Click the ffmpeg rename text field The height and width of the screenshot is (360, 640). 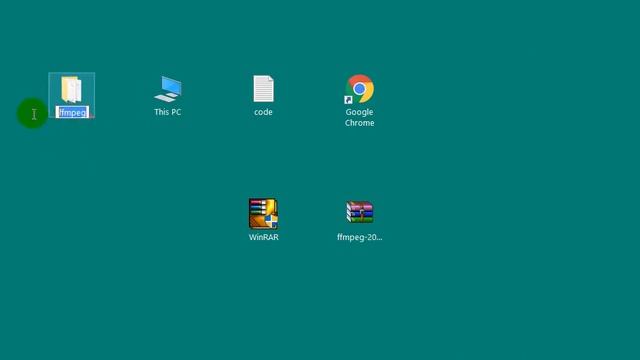(72, 112)
